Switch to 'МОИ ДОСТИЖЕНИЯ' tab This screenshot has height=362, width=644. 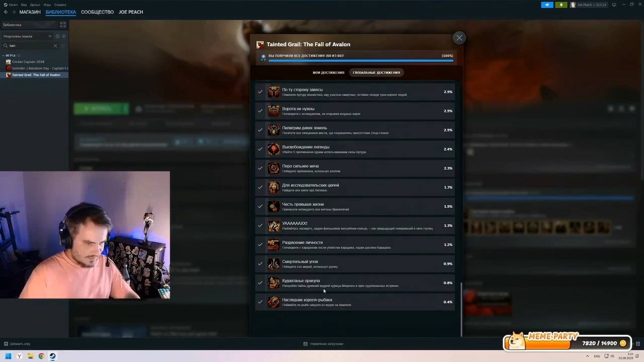click(x=329, y=72)
